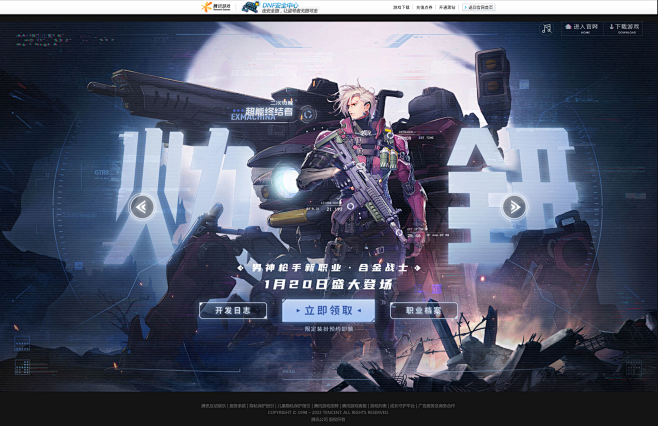The width and height of the screenshot is (658, 426).
Task: Toggle the background music note icon
Action: pos(546,29)
